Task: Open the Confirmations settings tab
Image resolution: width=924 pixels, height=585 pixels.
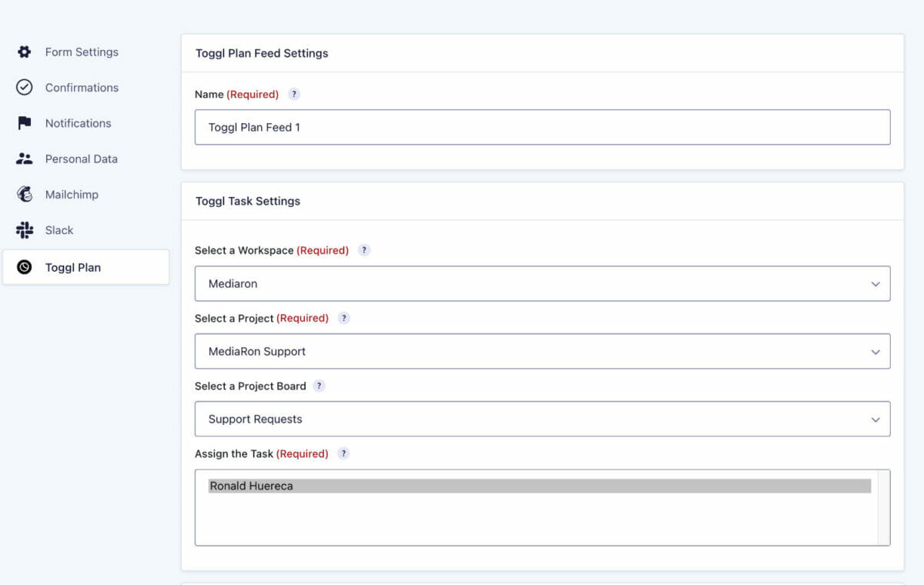Action: point(82,88)
